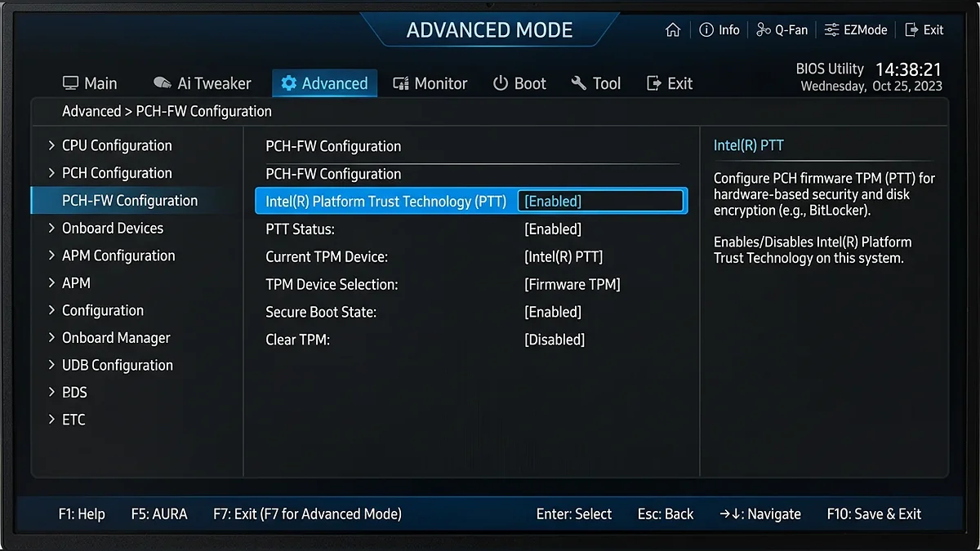Expand the PDS chevron
The width and height of the screenshot is (980, 551).
[52, 393]
